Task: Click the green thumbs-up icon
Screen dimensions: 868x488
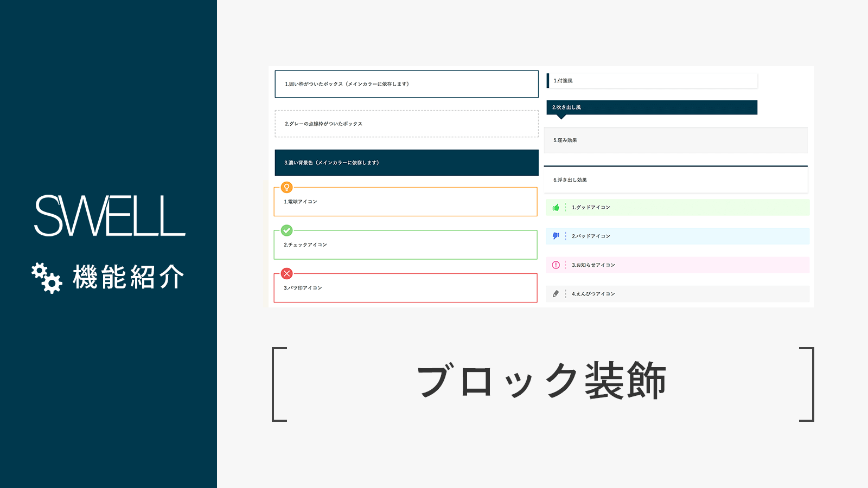Action: 556,208
